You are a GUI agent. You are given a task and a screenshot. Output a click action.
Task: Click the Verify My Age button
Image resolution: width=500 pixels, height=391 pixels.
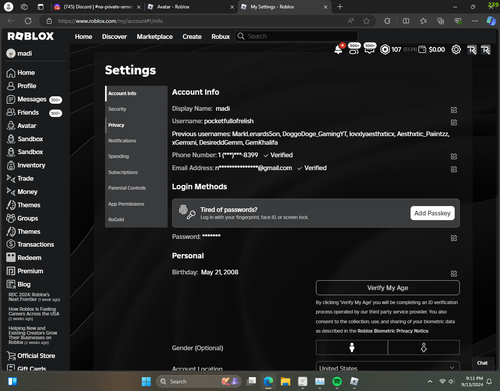(x=388, y=288)
